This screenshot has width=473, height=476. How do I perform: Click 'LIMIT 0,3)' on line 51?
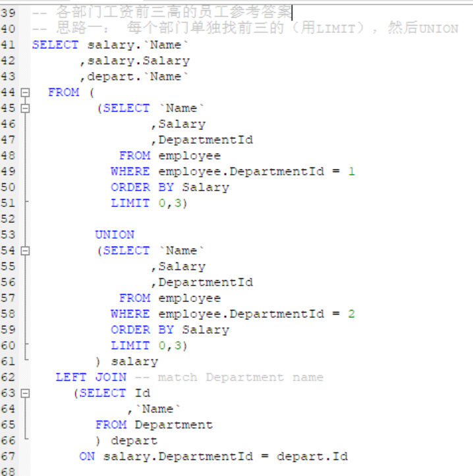click(x=150, y=203)
